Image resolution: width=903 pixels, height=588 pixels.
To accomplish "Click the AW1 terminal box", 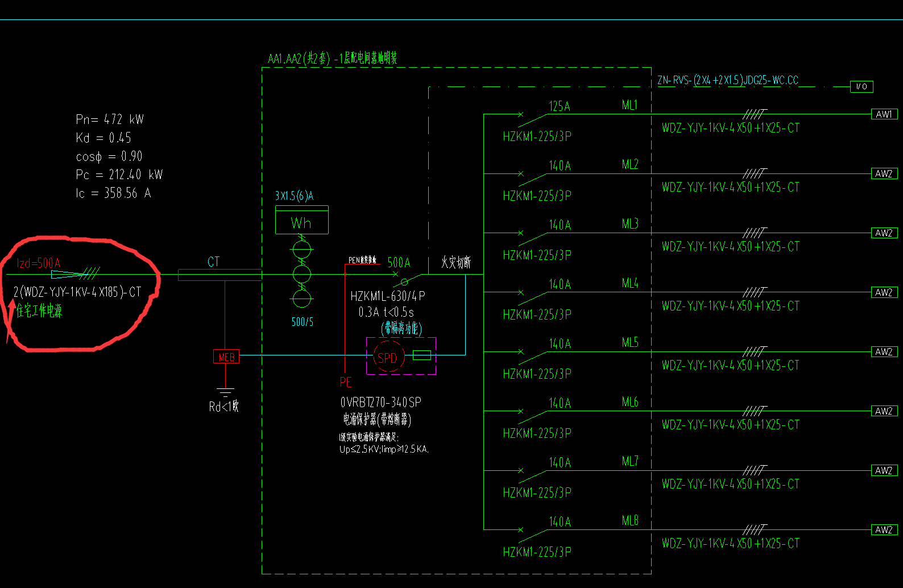I will pyautogui.click(x=884, y=114).
